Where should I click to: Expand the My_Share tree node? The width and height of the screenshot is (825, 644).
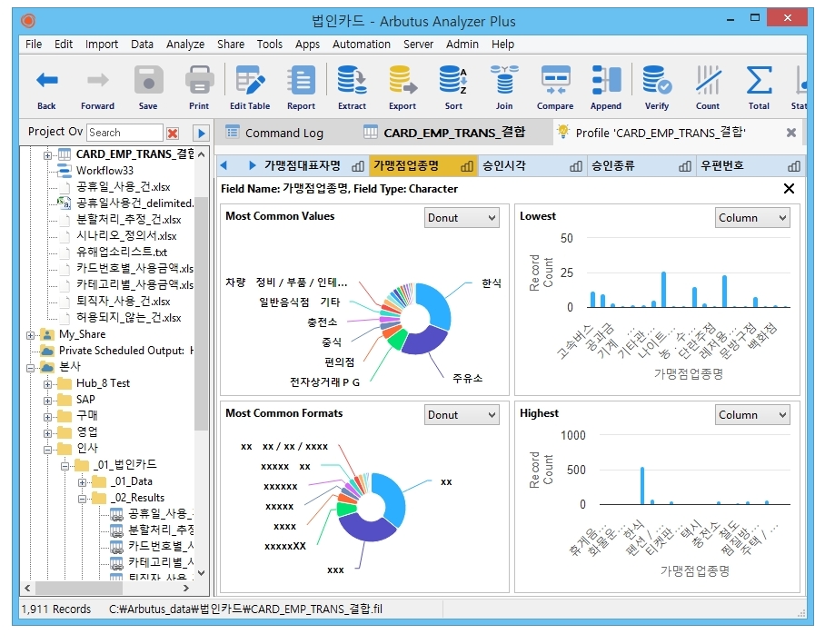tap(31, 335)
